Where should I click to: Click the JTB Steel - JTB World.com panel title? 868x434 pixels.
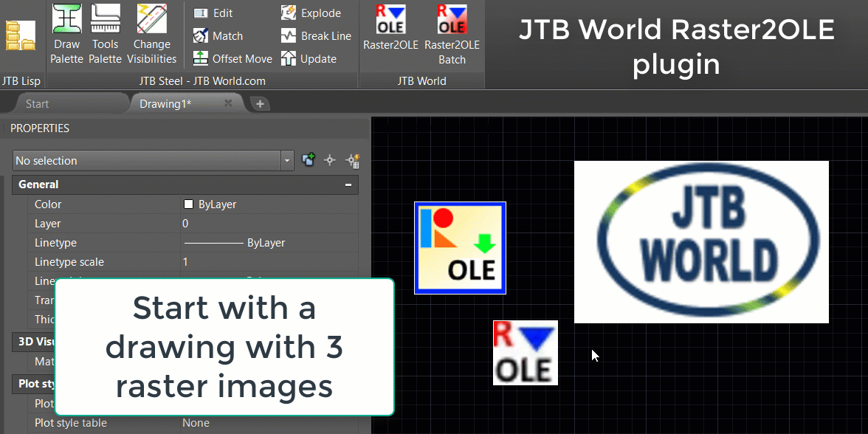point(202,81)
